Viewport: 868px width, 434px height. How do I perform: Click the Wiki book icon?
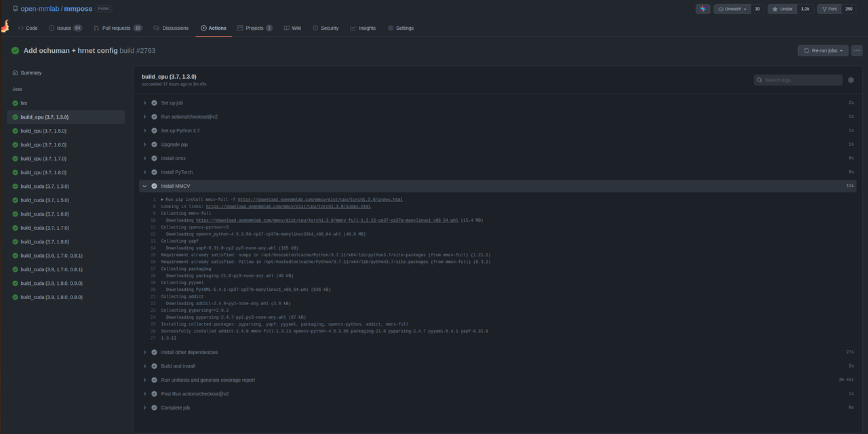(x=286, y=28)
